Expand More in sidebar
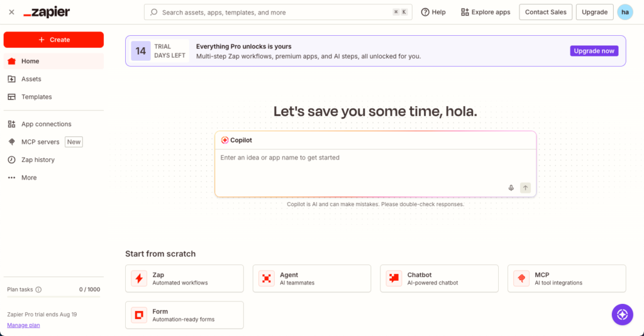This screenshot has height=336, width=644. (54, 178)
